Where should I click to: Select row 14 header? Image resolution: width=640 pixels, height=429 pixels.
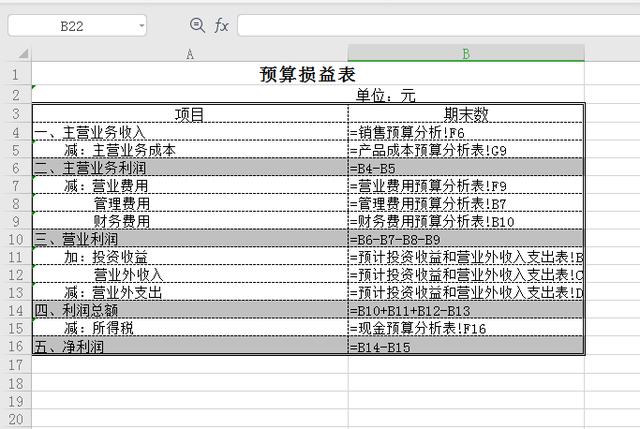[16, 310]
